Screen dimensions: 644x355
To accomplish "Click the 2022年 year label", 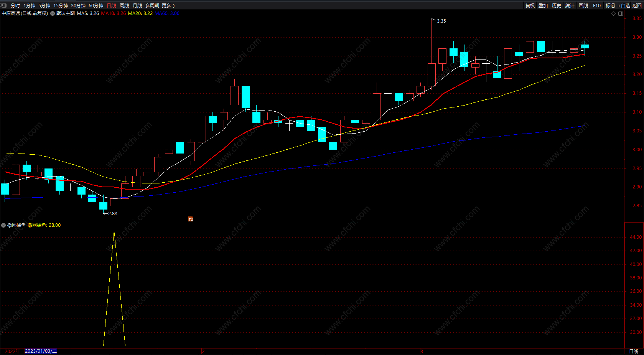I will click(12, 351).
